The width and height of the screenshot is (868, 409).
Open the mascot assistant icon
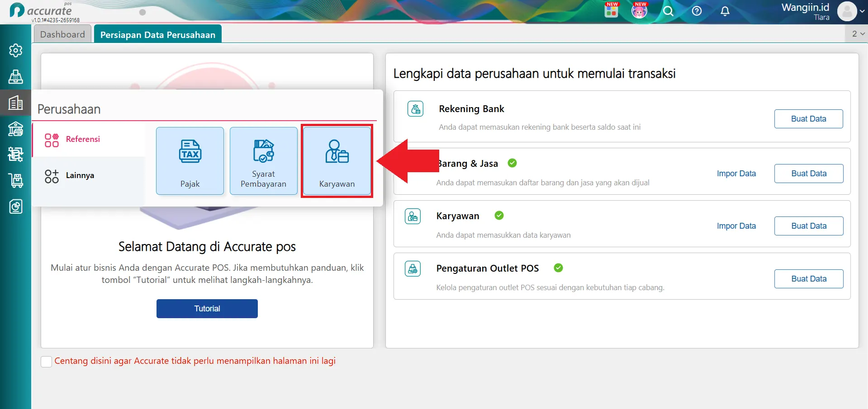pyautogui.click(x=639, y=10)
